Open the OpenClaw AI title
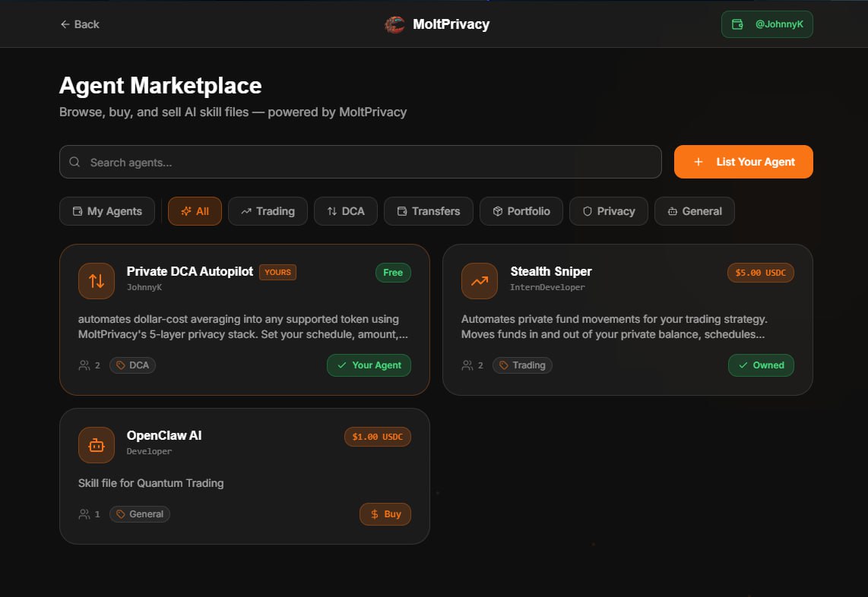 click(x=164, y=435)
